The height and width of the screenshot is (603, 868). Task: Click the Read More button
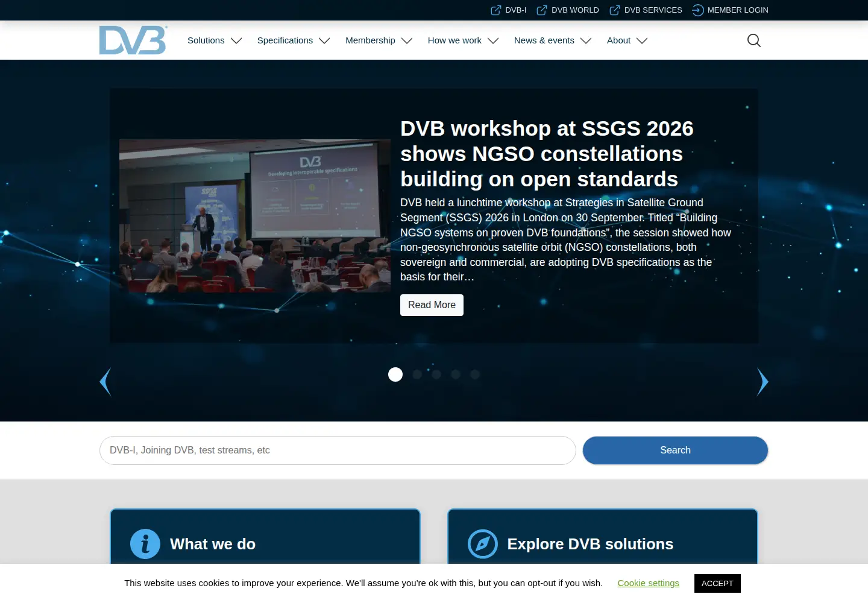[x=432, y=305]
